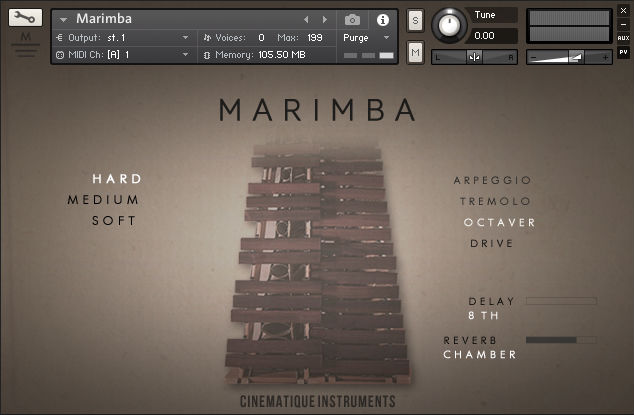
Task: Open instrument edit mode with wrench icon
Action: click(x=25, y=18)
